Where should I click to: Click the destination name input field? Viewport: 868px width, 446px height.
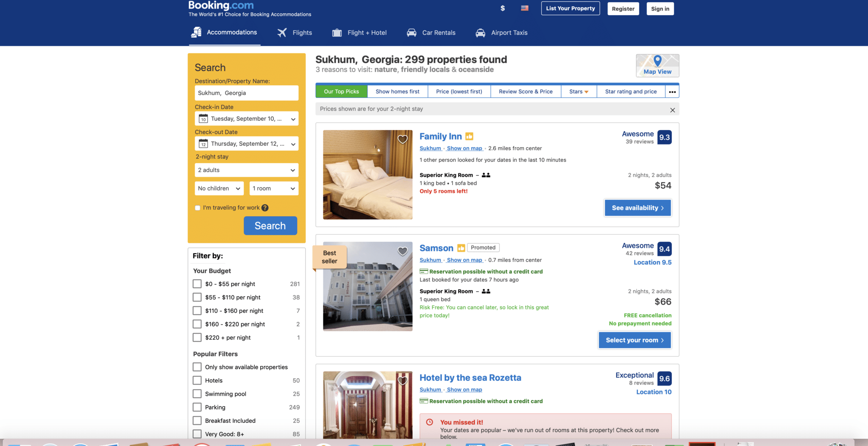click(247, 93)
